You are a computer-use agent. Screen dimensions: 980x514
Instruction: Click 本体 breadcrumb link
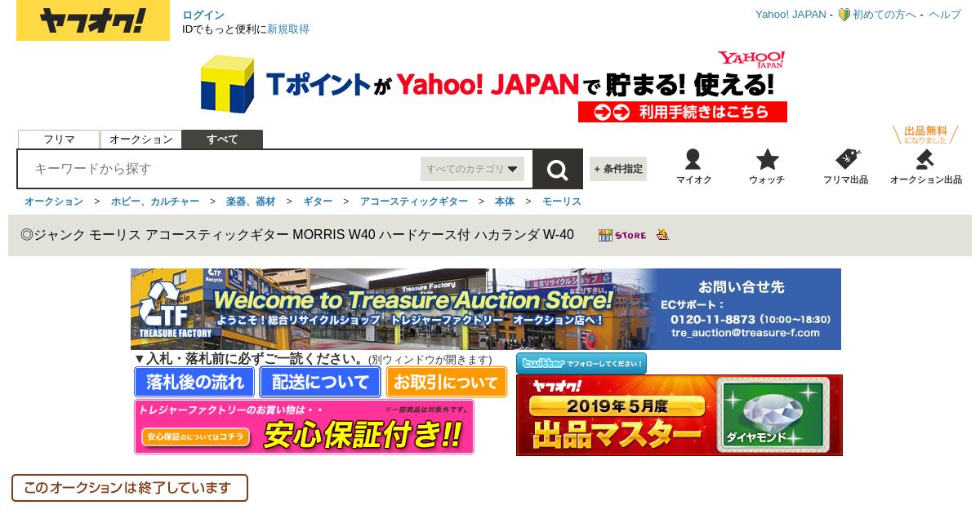[505, 202]
